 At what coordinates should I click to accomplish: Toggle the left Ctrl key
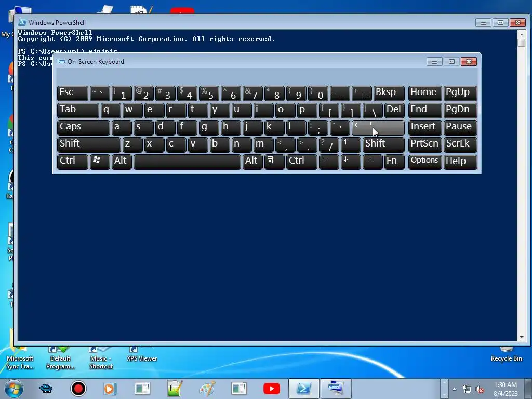(x=73, y=162)
